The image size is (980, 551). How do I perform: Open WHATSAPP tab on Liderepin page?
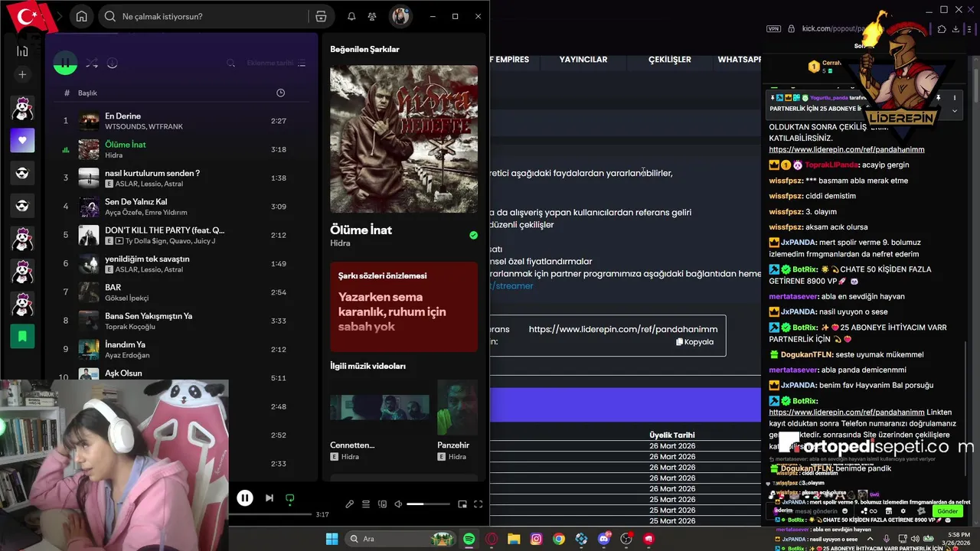point(740,60)
